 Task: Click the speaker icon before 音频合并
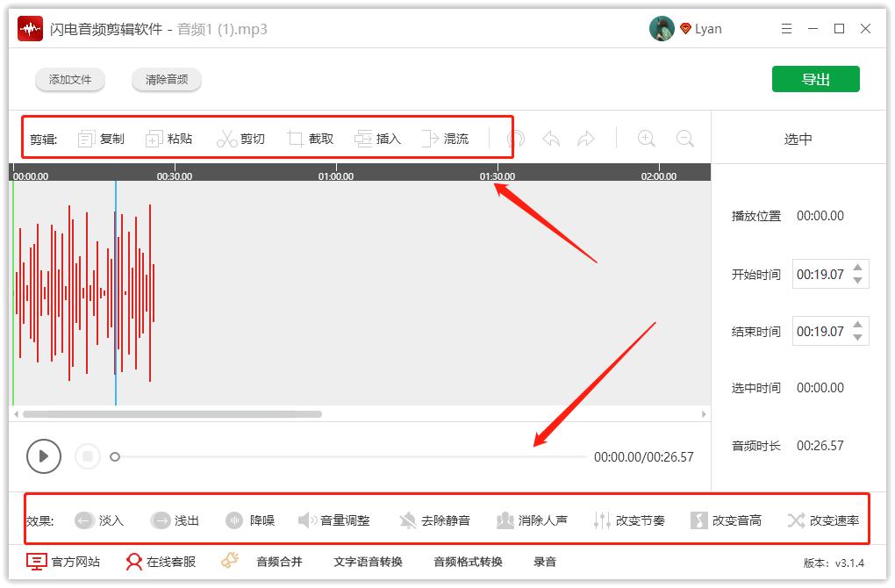(230, 560)
